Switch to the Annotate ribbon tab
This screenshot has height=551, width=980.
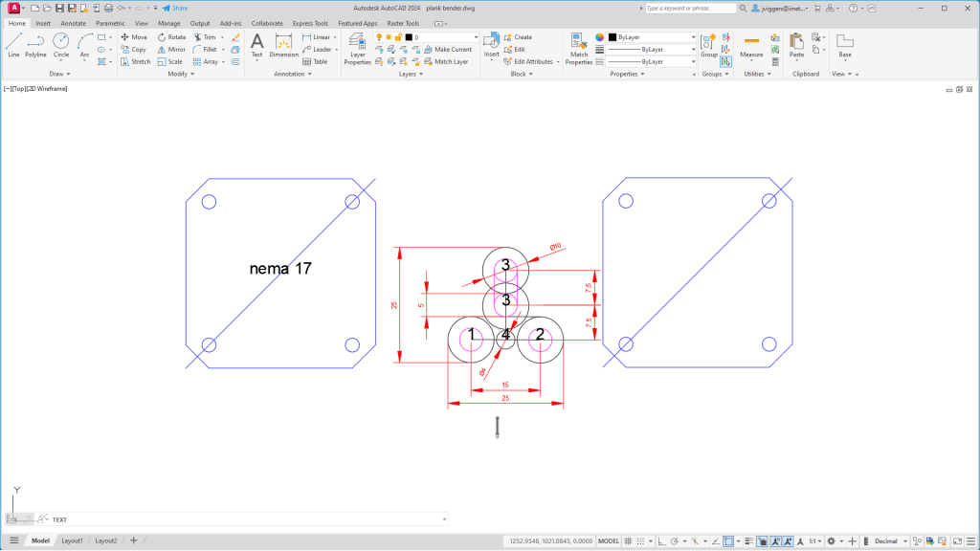click(73, 22)
